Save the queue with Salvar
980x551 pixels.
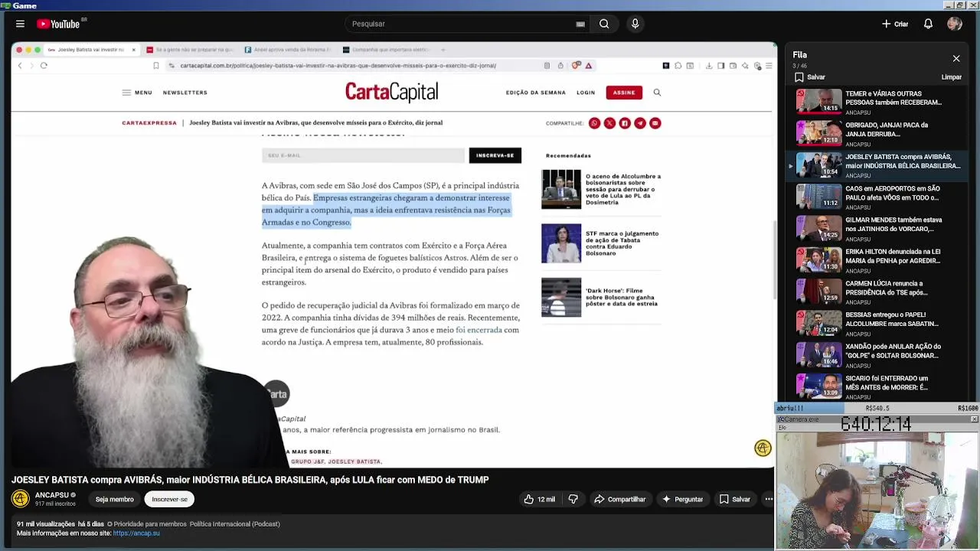[810, 77]
